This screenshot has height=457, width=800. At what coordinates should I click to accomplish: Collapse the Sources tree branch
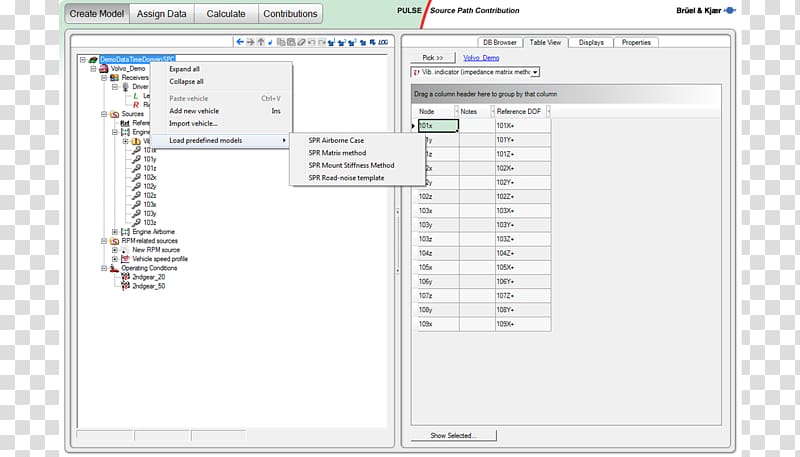pos(104,114)
